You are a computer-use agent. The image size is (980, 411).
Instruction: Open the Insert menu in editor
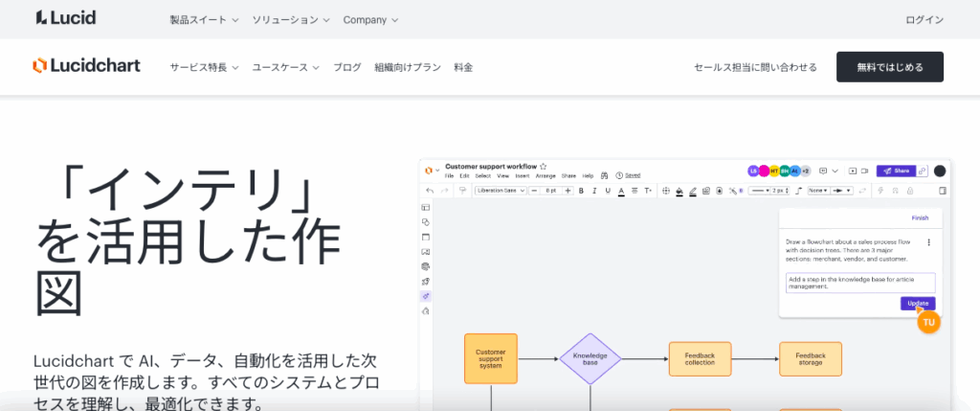coord(523,175)
